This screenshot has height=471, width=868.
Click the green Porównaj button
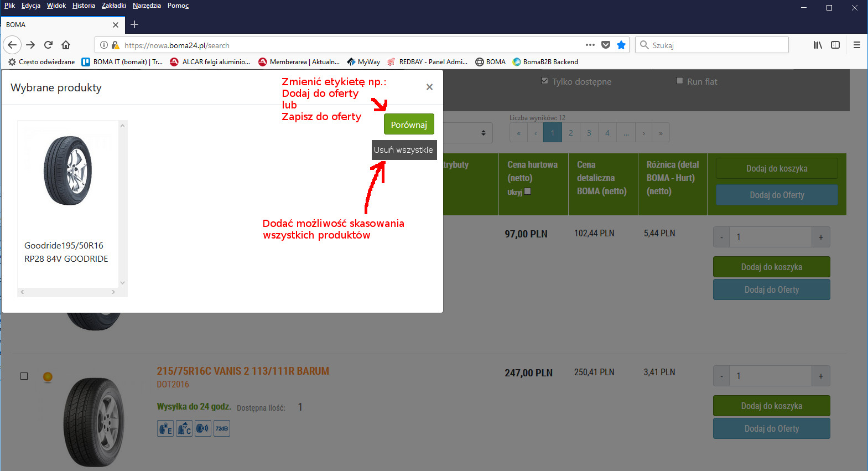409,125
